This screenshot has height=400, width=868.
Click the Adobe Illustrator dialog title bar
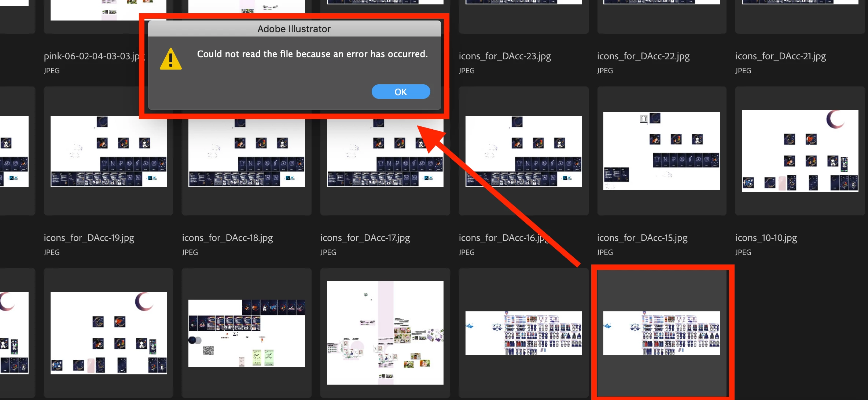point(294,29)
